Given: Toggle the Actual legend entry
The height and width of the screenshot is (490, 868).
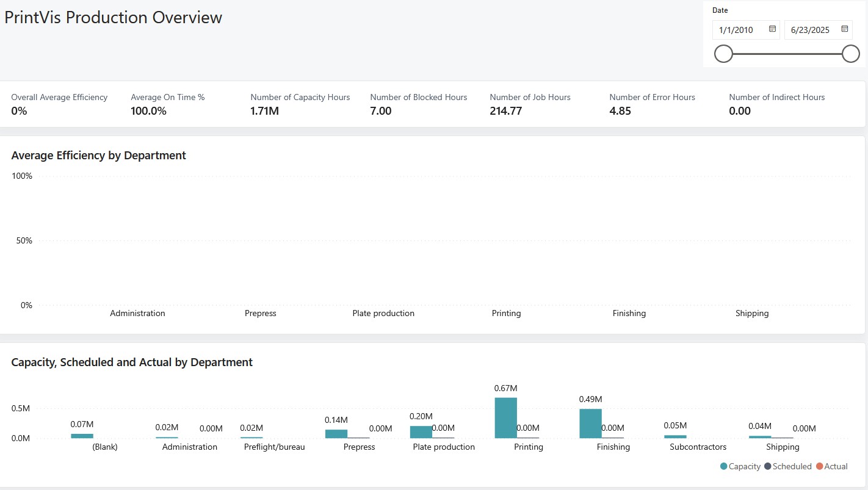Looking at the screenshot, I should pyautogui.click(x=831, y=466).
